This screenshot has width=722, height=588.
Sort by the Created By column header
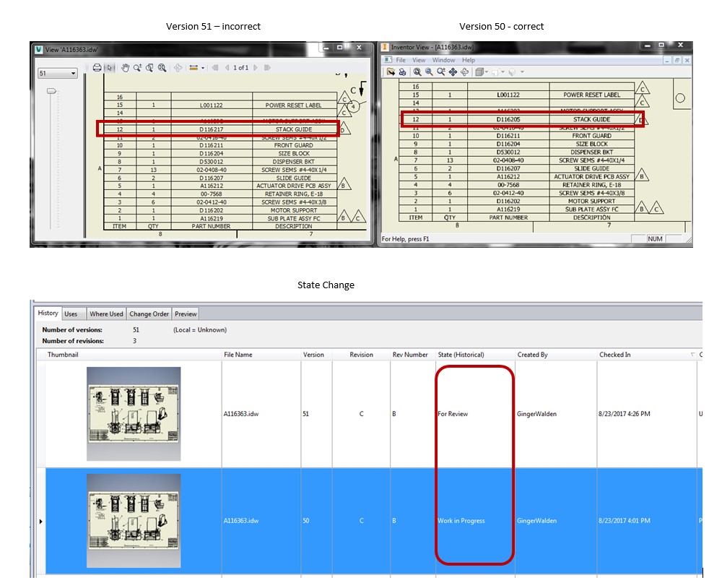pos(555,355)
